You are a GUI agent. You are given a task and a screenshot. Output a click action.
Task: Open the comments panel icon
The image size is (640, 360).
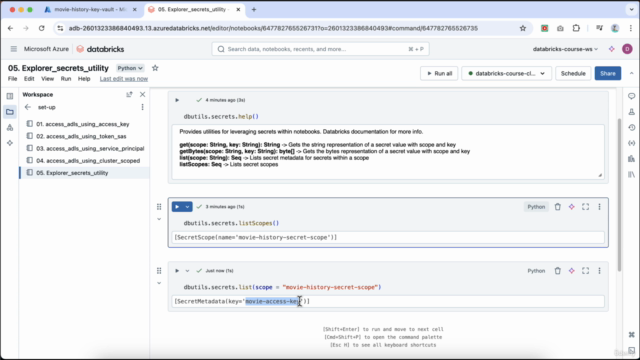click(x=631, y=96)
